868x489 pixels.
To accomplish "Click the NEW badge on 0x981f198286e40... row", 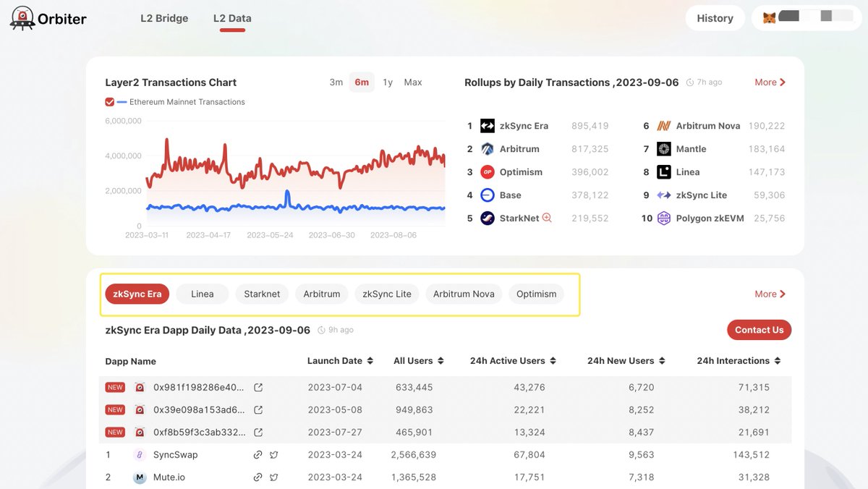I will (x=115, y=387).
